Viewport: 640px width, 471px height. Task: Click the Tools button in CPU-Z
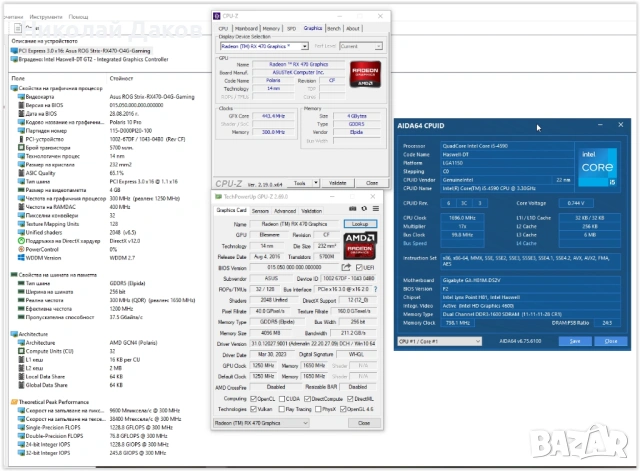tap(300, 183)
